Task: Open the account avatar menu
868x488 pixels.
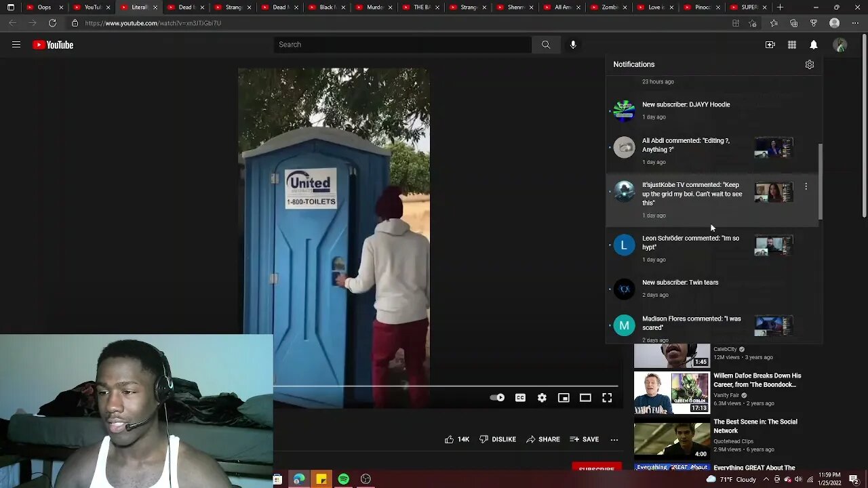Action: tap(840, 45)
